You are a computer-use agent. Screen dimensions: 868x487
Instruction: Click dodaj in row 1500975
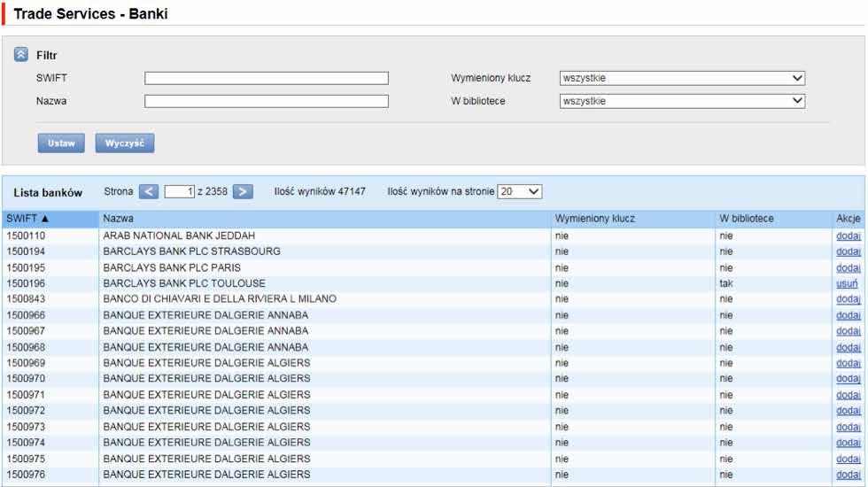(x=849, y=459)
